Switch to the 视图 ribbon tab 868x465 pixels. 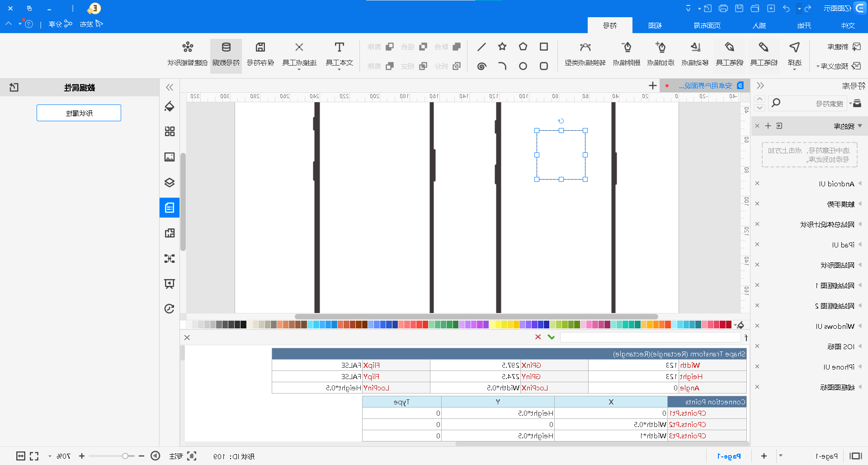655,25
